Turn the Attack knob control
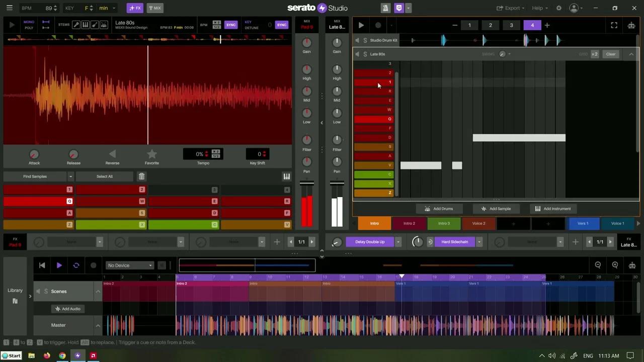 coord(34,154)
